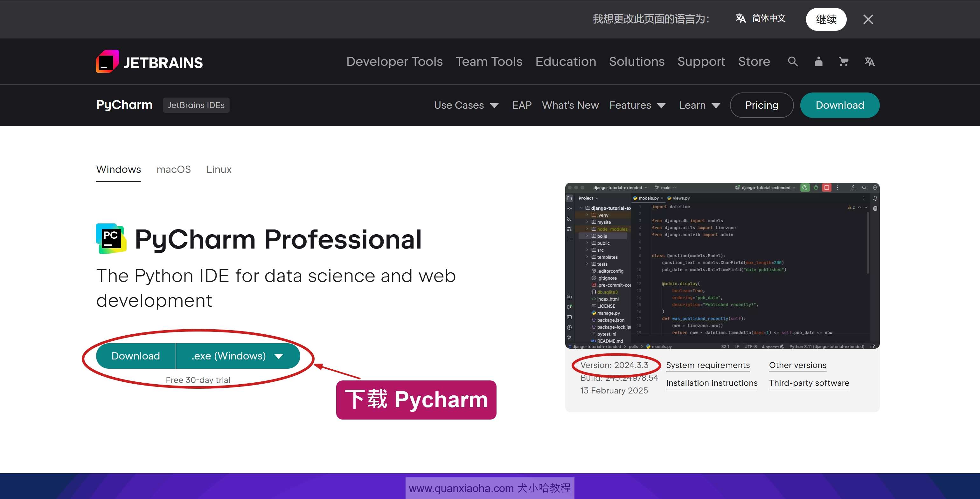Screen dimensions: 980x499
Task: Click the main branch dropdown in IDE screenshot
Action: pos(665,188)
